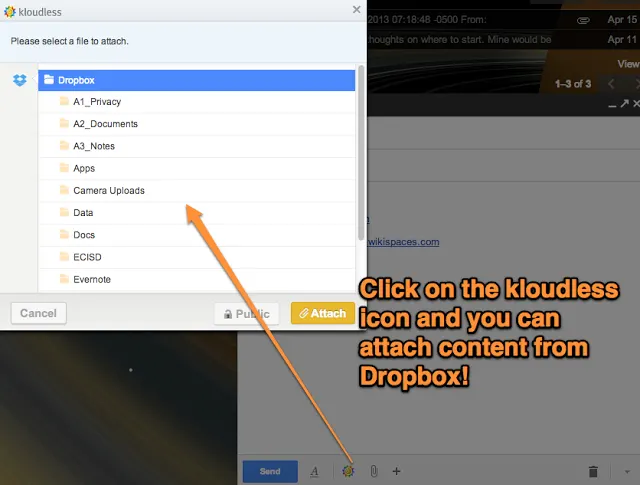640x485 pixels.
Task: Open the wikispaces.com link
Action: coord(403,242)
